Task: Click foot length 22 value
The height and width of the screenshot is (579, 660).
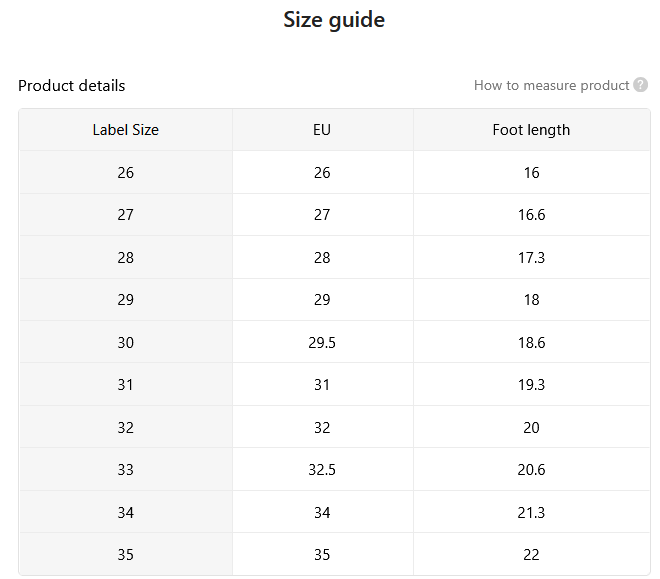Action: click(531, 555)
